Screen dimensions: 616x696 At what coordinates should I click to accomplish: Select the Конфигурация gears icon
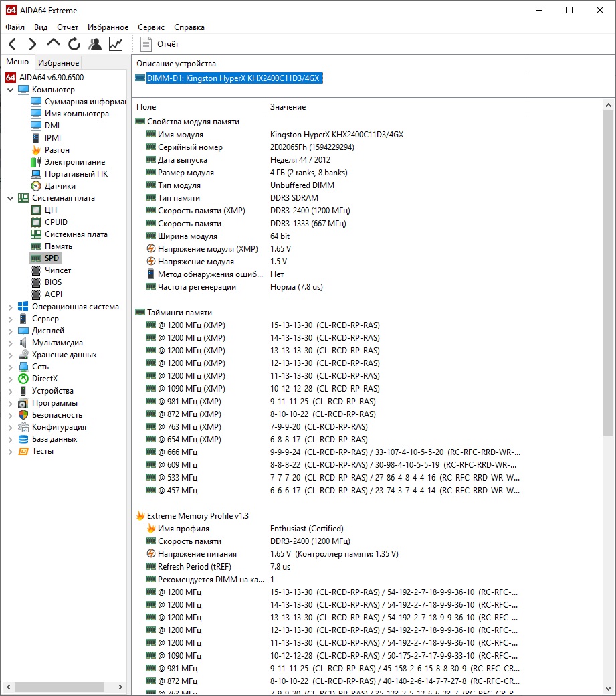pyautogui.click(x=23, y=426)
